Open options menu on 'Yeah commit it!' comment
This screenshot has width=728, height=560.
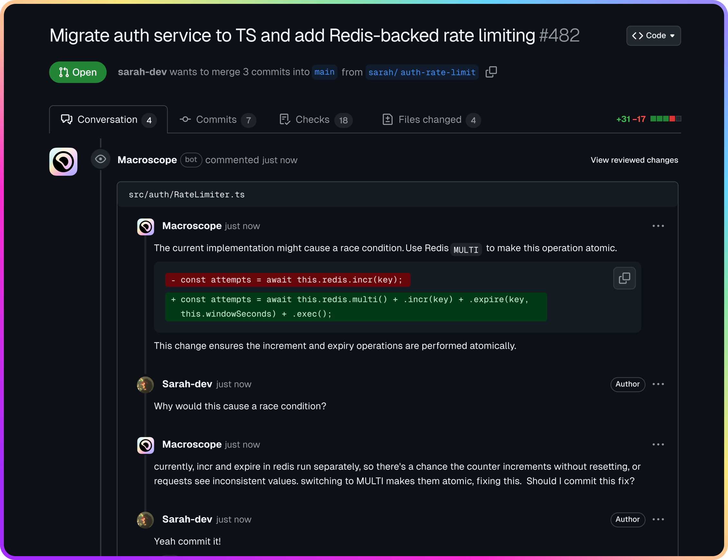click(x=658, y=519)
